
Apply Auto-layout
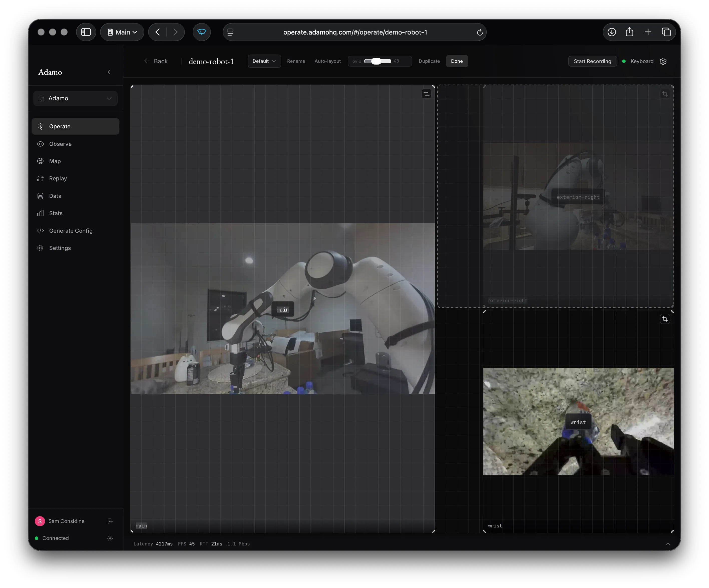(327, 61)
